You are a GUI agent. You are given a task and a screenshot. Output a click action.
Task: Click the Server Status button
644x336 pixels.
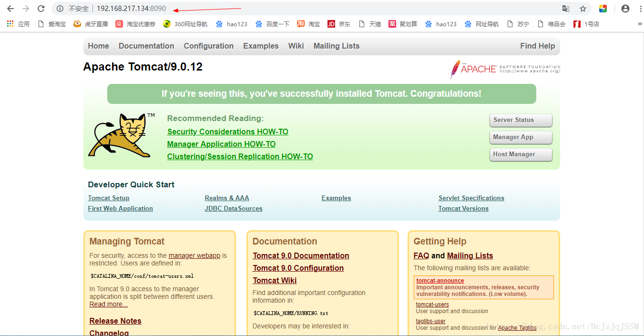click(521, 120)
